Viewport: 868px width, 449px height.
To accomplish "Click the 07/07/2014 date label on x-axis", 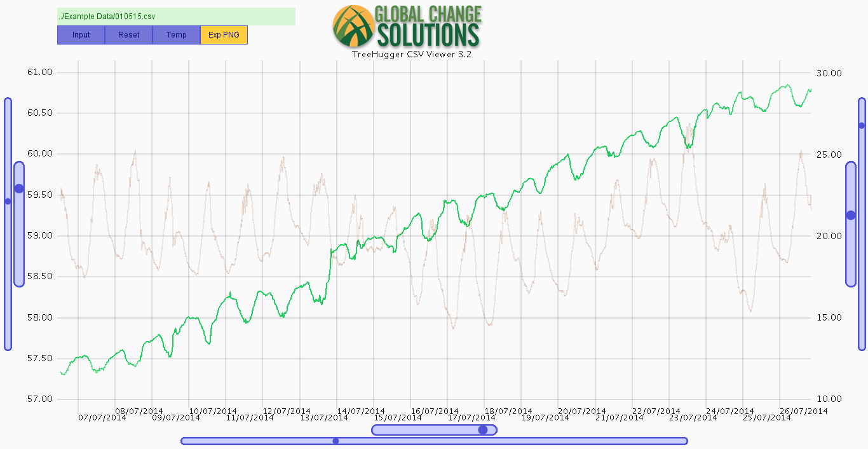I will 102,418.
